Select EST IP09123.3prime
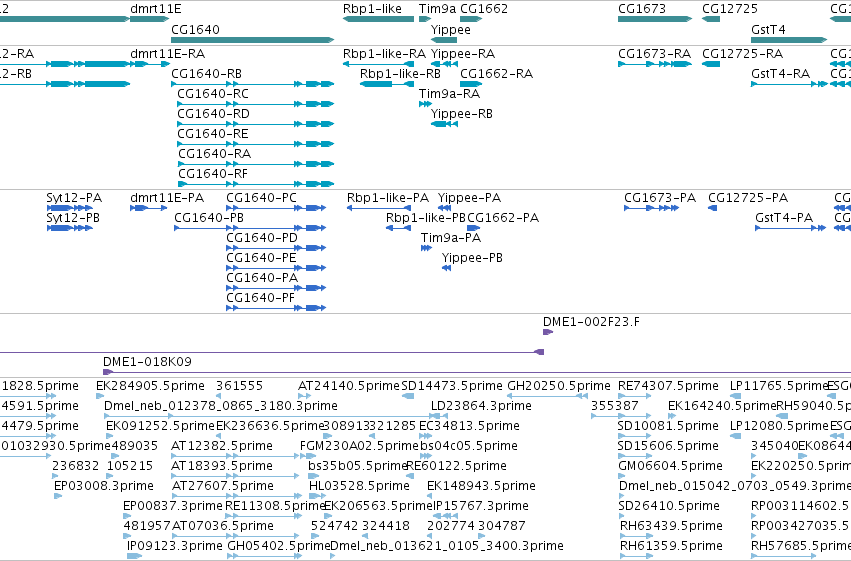The image size is (851, 561). [135, 556]
